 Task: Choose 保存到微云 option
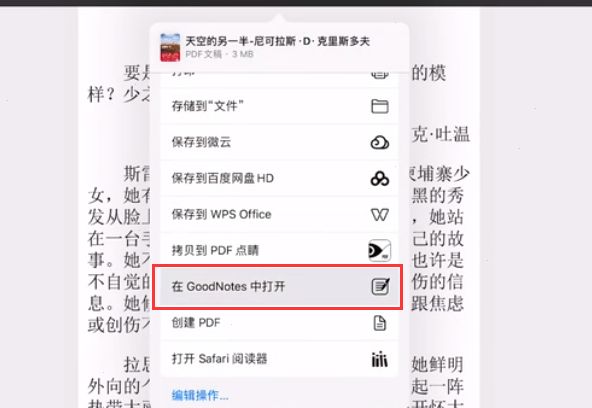tap(279, 142)
